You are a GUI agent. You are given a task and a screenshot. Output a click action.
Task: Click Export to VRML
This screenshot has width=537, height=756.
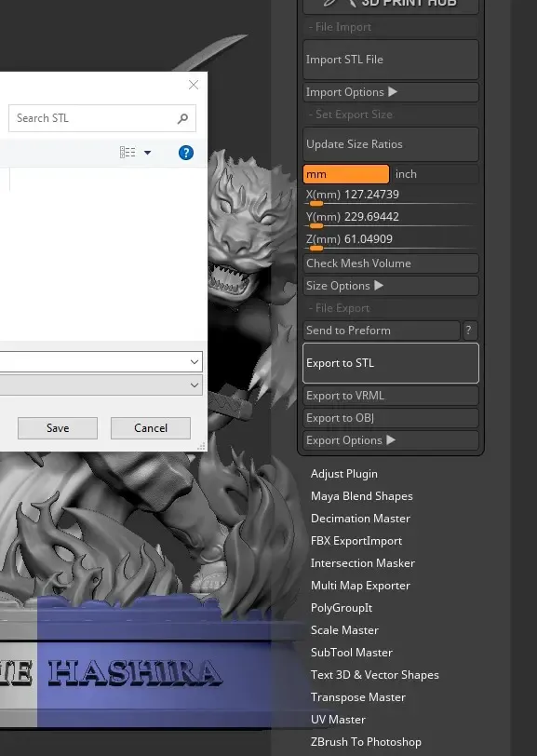(x=391, y=396)
